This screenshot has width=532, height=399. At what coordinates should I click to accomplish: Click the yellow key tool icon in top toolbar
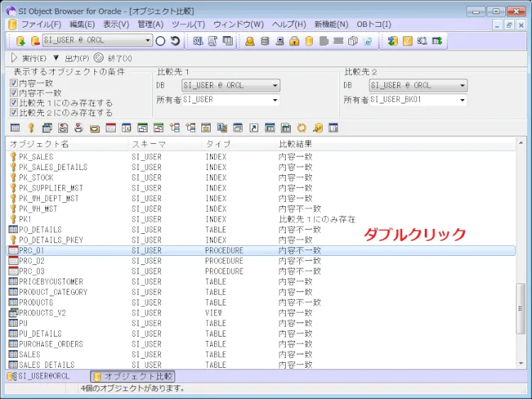pyautogui.click(x=407, y=41)
